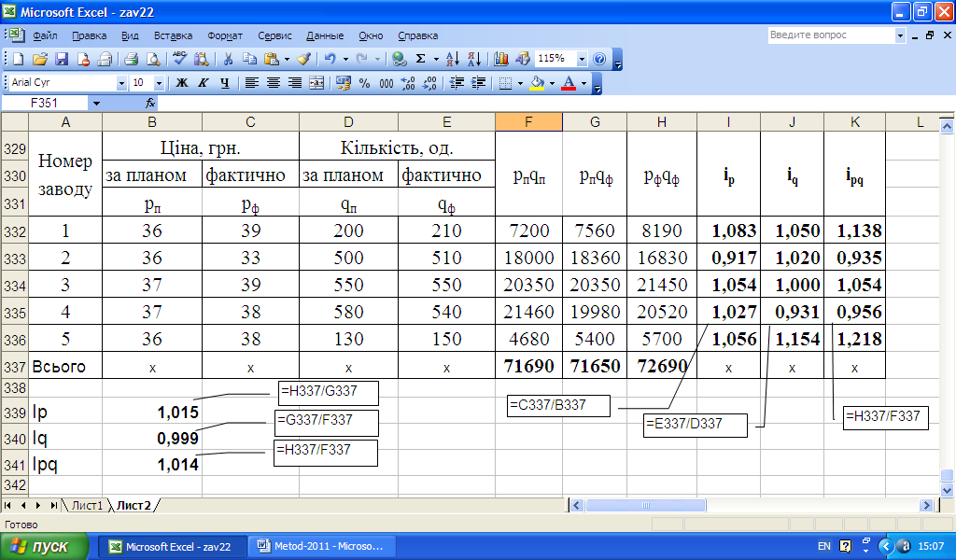Screen dimensions: 956x560
Task: Expand undo history dropdown arrow
Action: click(x=345, y=59)
